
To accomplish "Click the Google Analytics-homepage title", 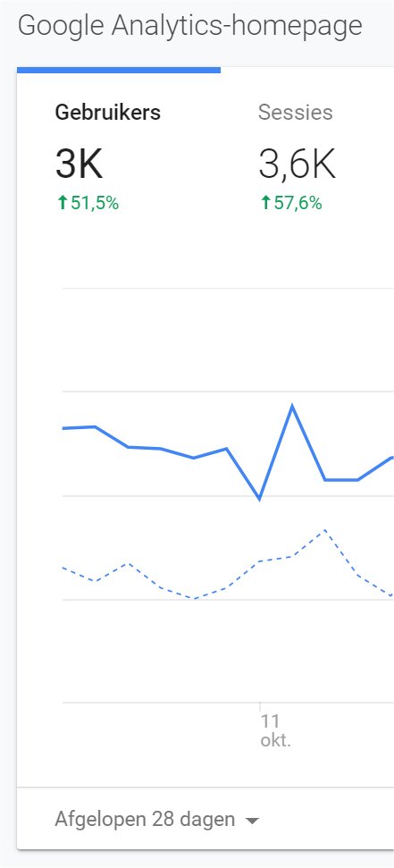I will point(189,26).
